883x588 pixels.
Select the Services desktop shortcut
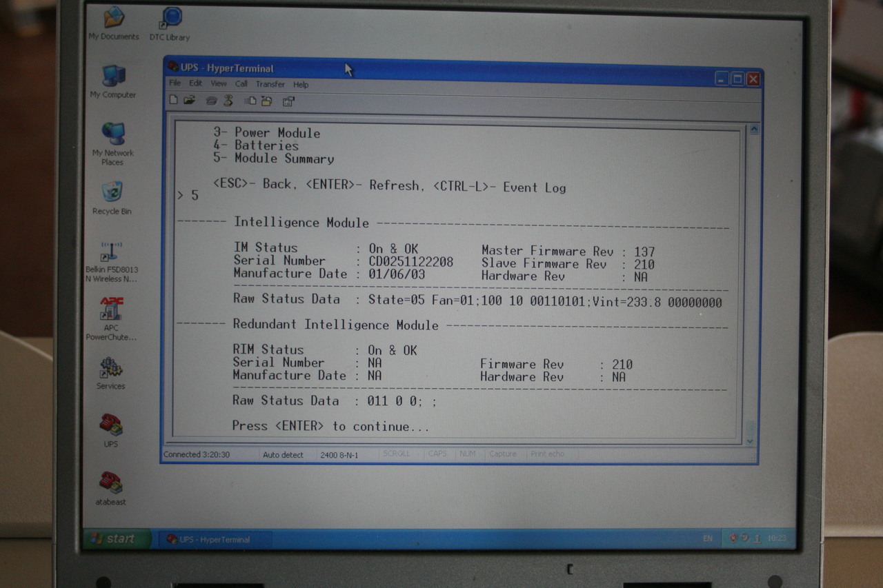tap(111, 373)
